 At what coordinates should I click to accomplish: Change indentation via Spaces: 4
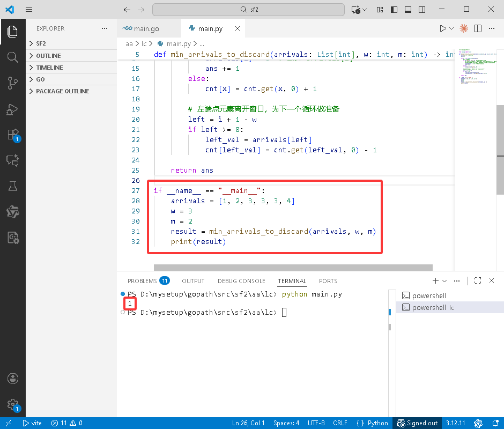[286, 423]
